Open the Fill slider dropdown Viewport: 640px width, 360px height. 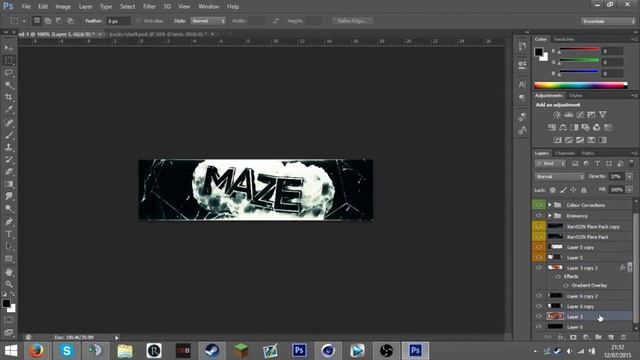coord(630,190)
